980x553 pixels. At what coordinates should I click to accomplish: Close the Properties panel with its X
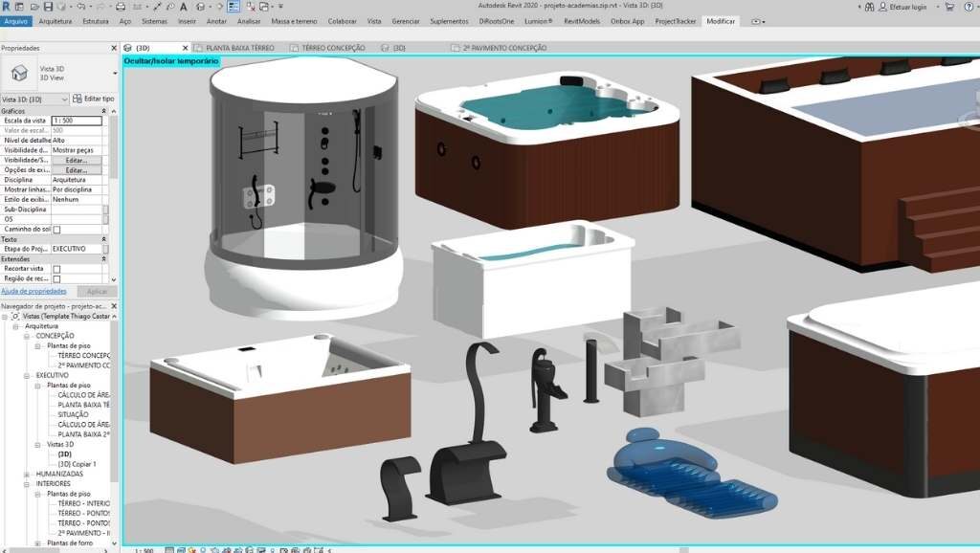point(113,47)
